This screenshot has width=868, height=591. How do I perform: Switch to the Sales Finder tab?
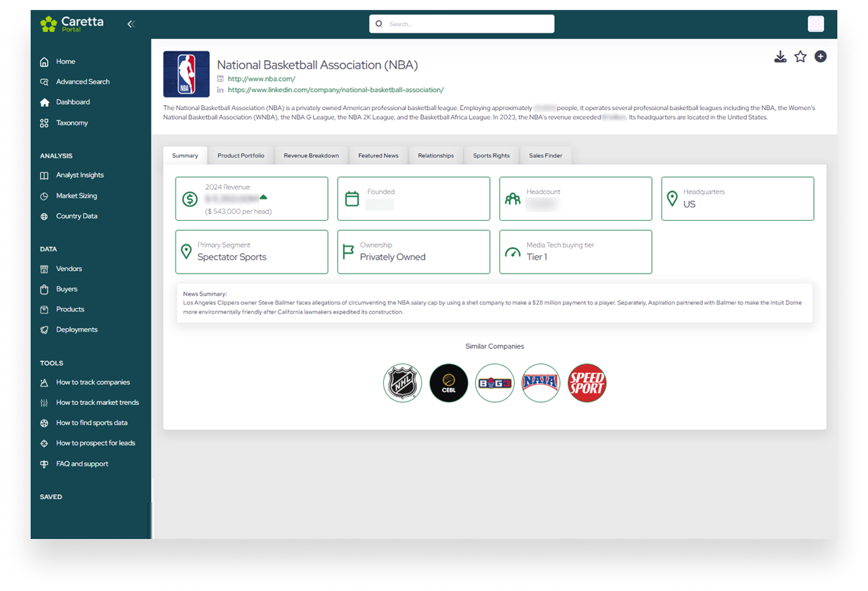tap(545, 155)
